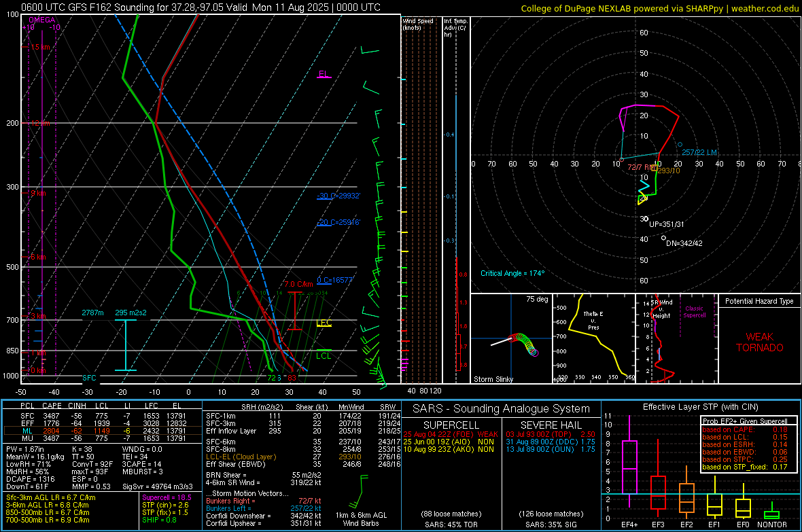Click the 15 km height marker
The image size is (802, 532).
40,47
